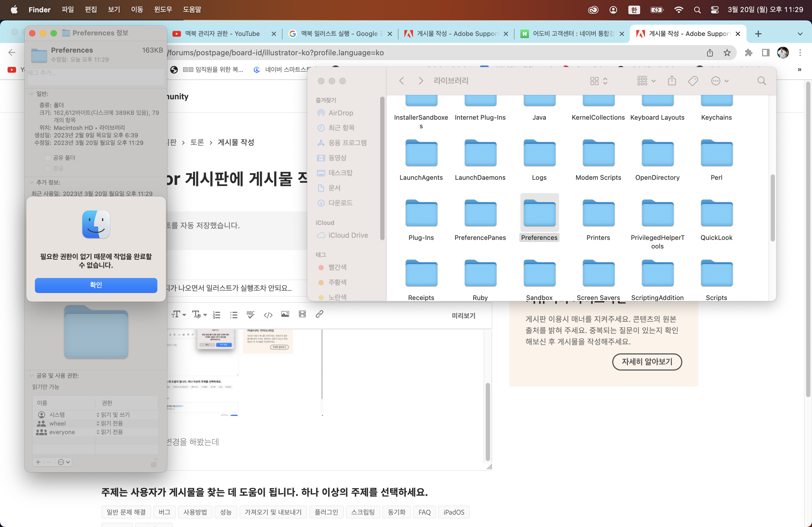Run spell check in the post editor
The height and width of the screenshot is (527, 812).
coord(251,314)
